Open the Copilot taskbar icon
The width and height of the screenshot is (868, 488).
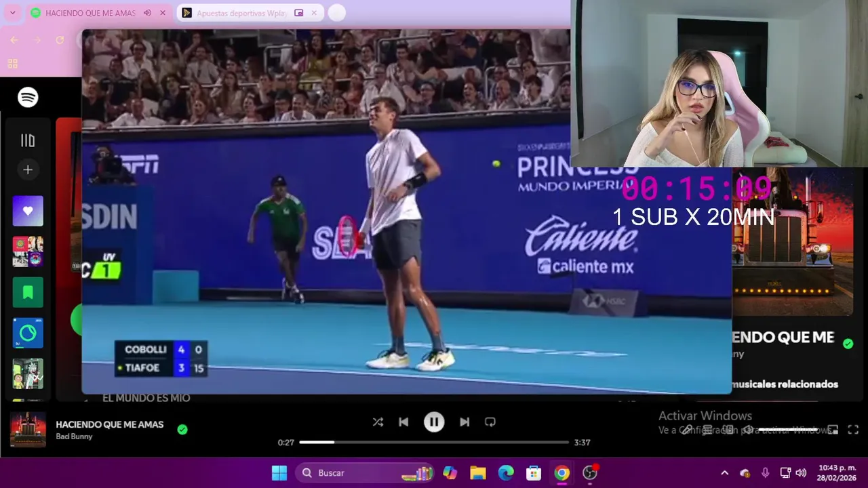tap(450, 473)
